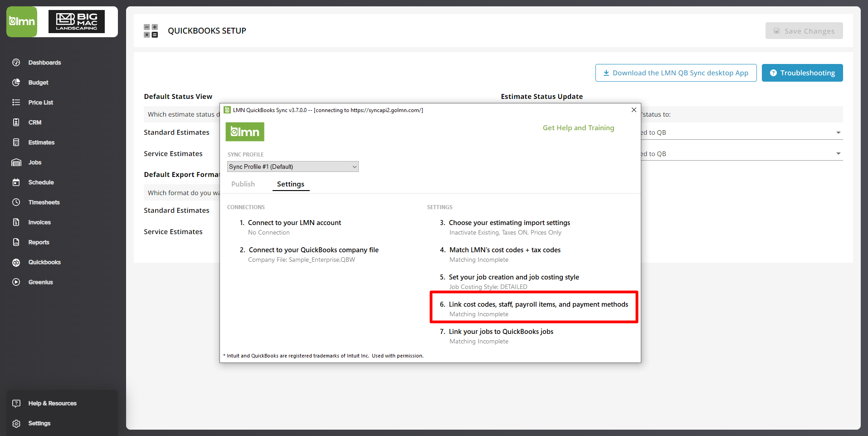
Task: Select the Settings tab in sync dialog
Action: 291,184
